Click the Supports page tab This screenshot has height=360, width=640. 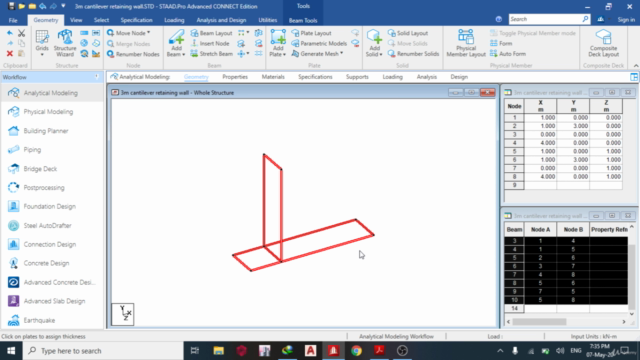click(357, 77)
